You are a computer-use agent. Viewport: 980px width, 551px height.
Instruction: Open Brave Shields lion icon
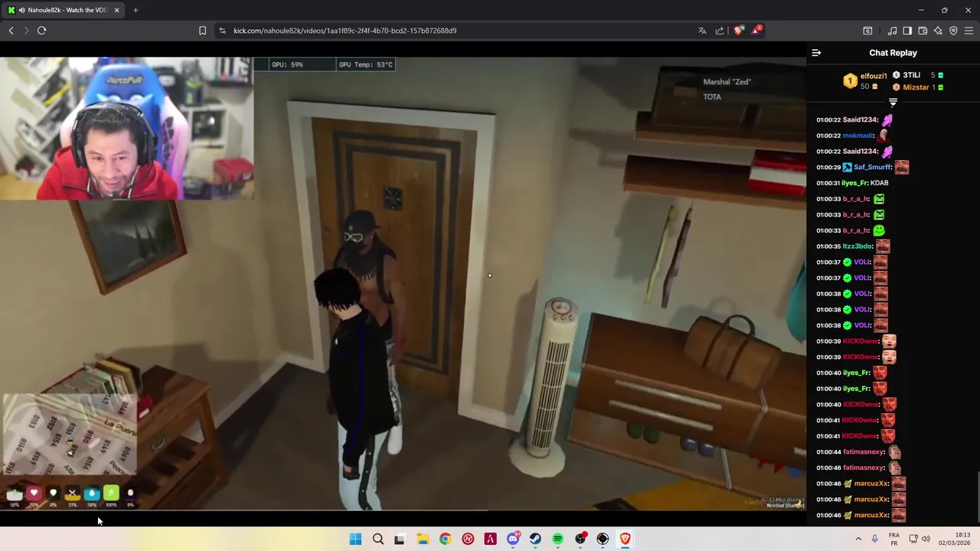(x=738, y=31)
